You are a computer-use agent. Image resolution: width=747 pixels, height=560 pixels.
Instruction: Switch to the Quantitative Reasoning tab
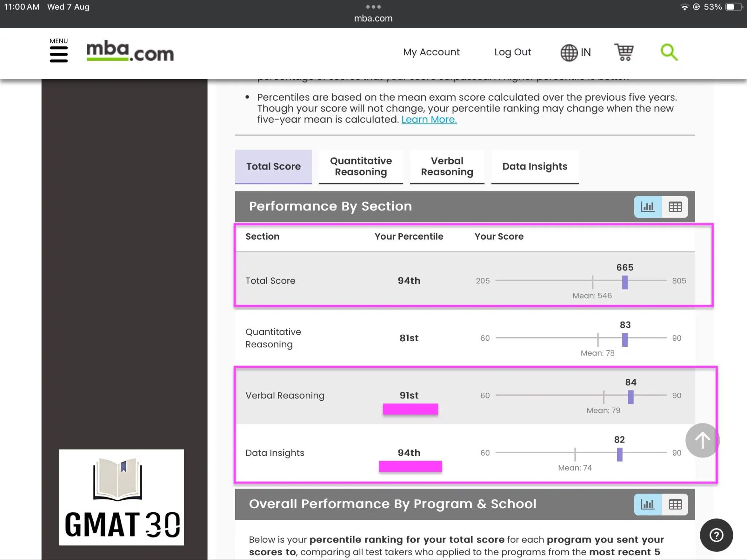361,167
